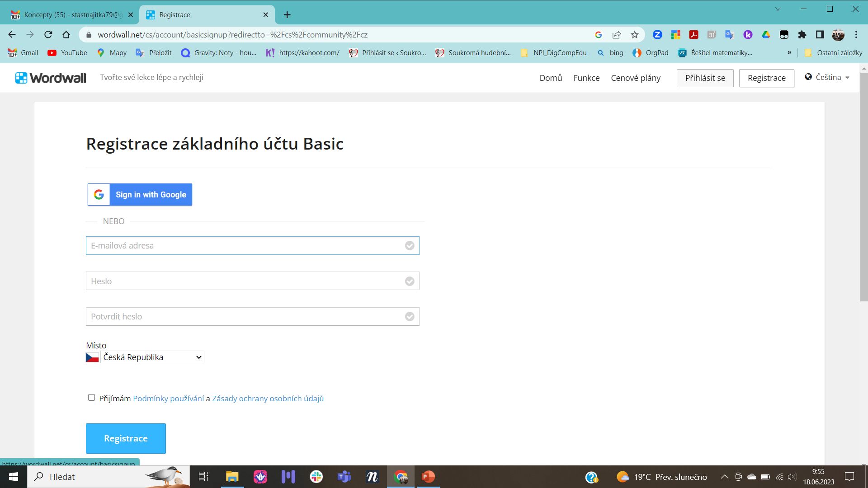868x488 pixels.
Task: Open the Cenové plány menu item
Action: 635,78
